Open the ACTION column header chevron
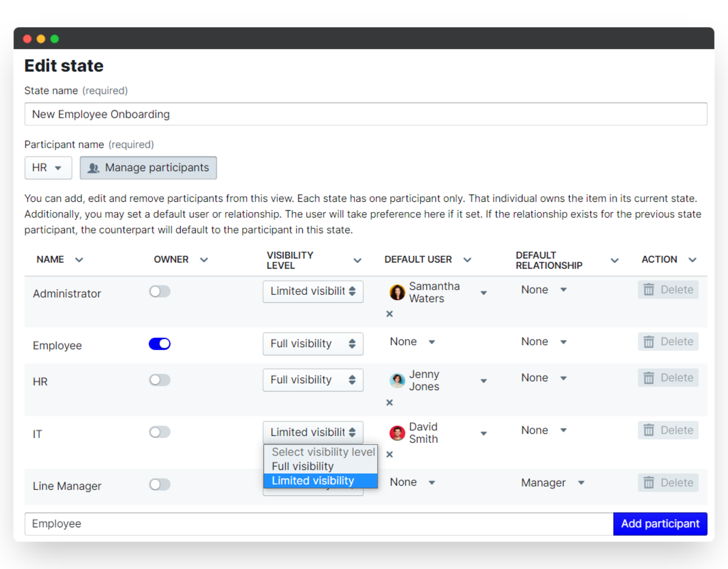Image resolution: width=728 pixels, height=569 pixels. coord(693,260)
